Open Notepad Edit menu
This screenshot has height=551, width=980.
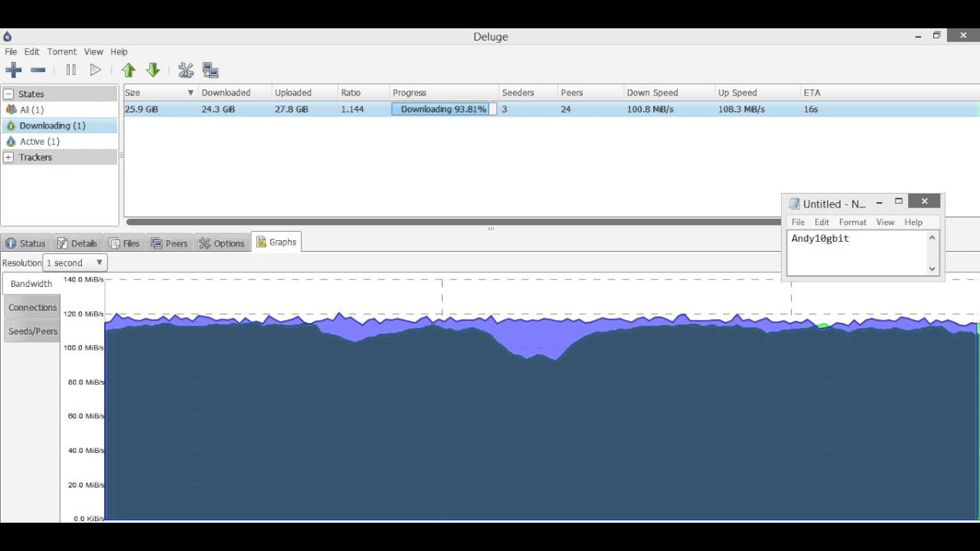point(822,222)
